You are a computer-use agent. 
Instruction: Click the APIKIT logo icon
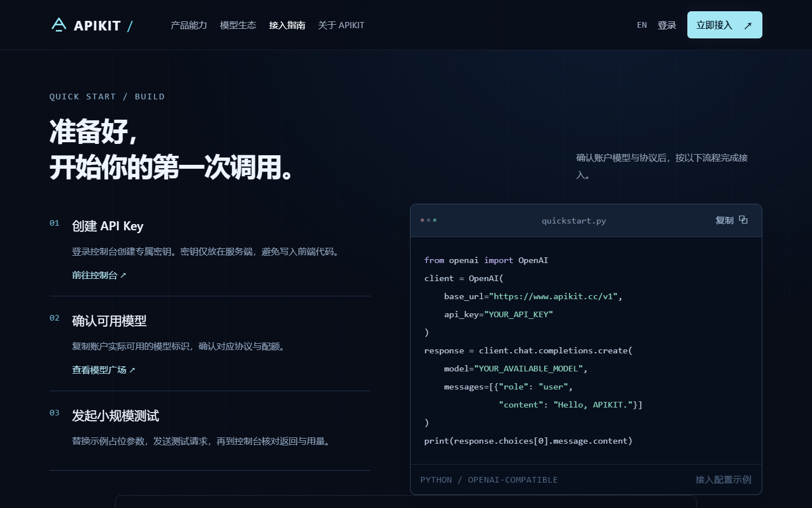coord(59,25)
